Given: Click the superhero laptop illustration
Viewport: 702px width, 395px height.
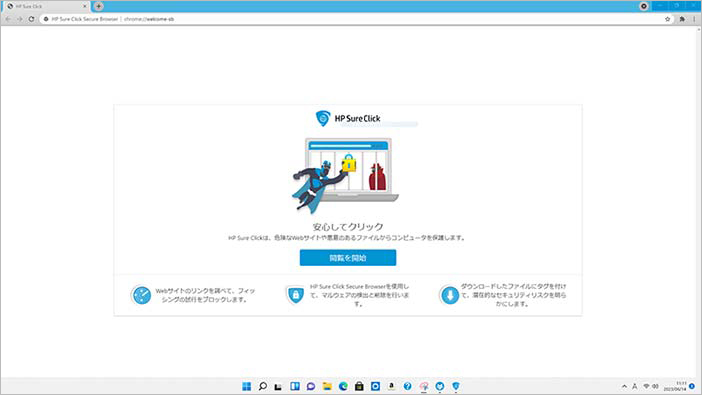Looking at the screenshot, I should 345,175.
